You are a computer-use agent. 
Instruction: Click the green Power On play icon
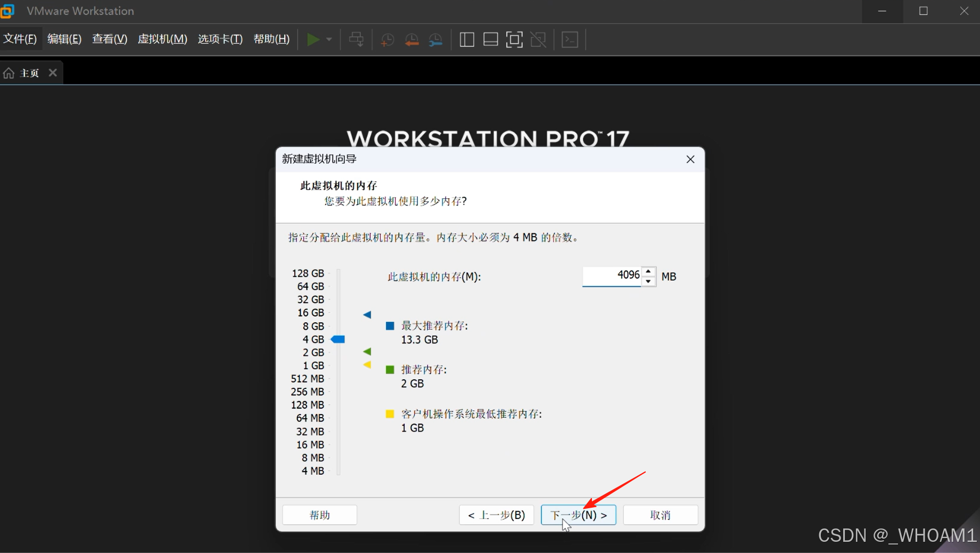point(313,39)
